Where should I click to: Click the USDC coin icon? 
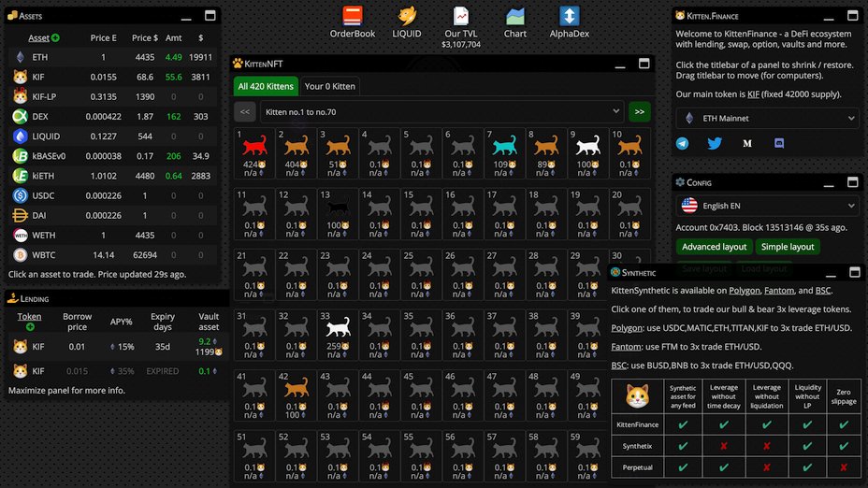point(21,195)
